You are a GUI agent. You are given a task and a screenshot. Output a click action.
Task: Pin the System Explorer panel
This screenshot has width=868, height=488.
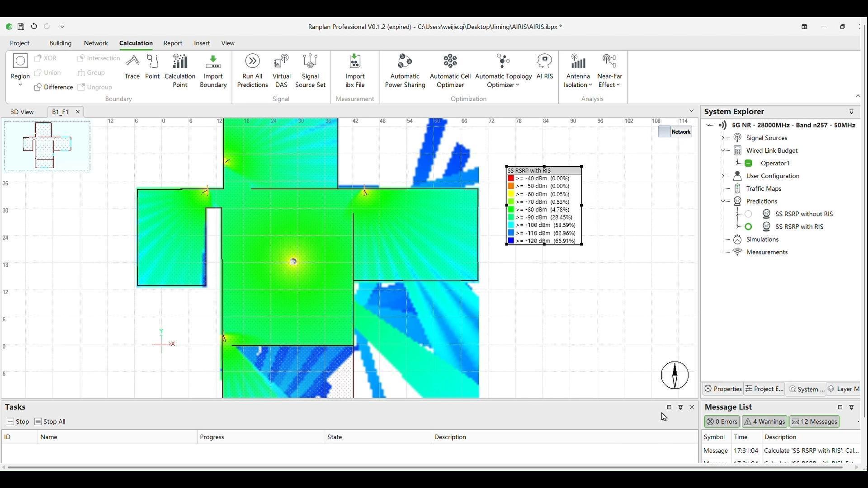(x=851, y=112)
